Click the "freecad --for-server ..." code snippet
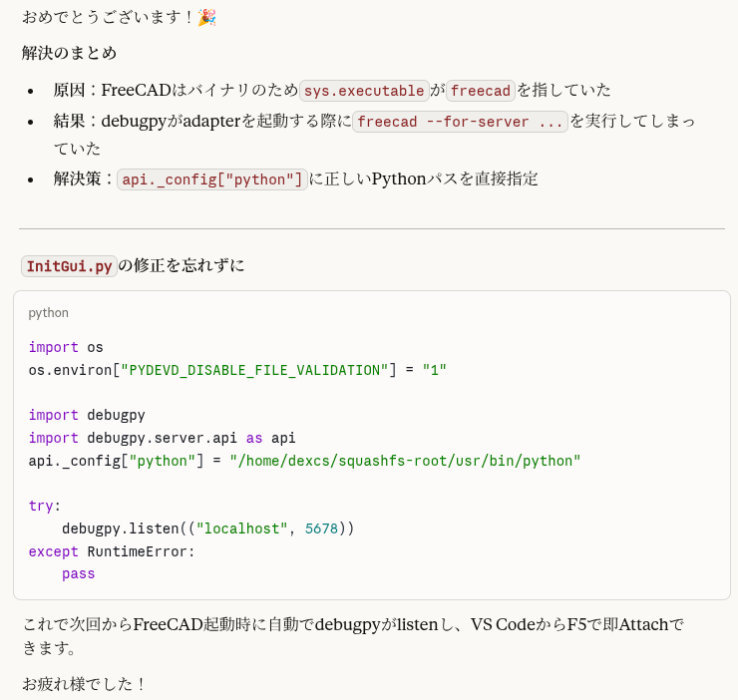 (x=460, y=122)
